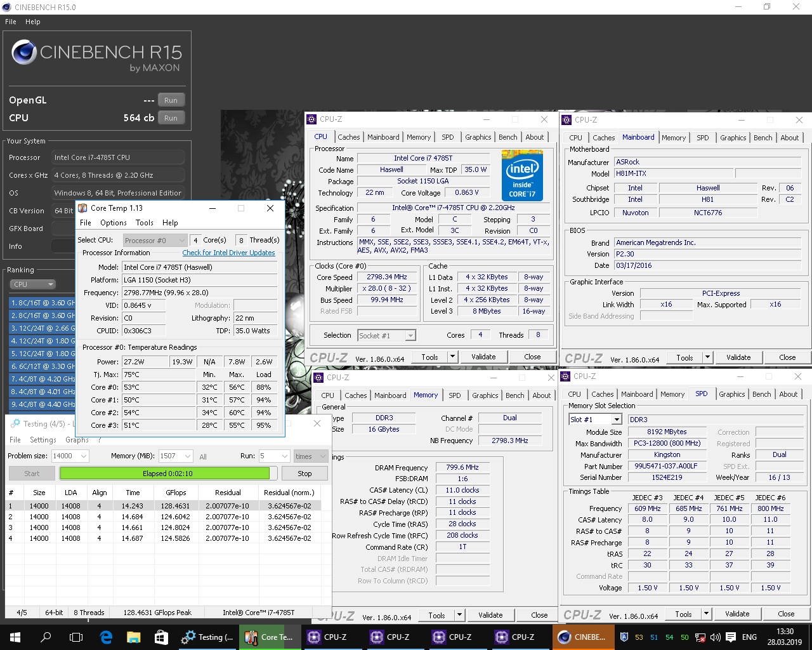Viewport: 812px width, 650px height.
Task: Click the title bar icon of CPU-Z CPU window
Action: pos(311,119)
